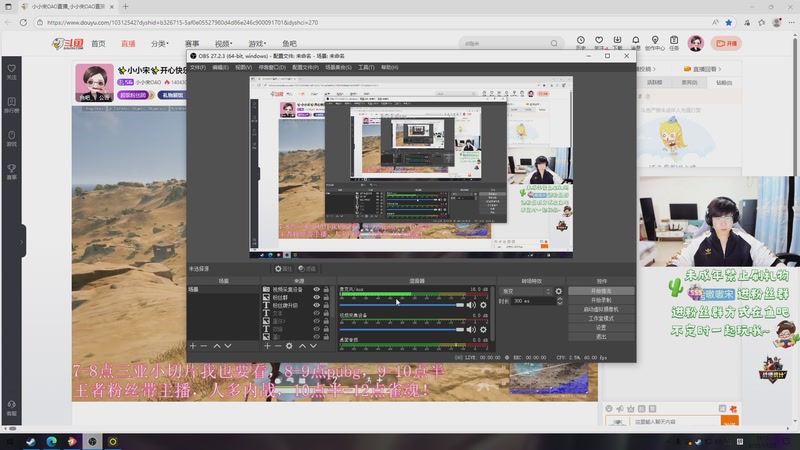Image resolution: width=800 pixels, height=450 pixels.
Task: Switch to 钻粉(0) tab in Douyu chat panel
Action: (x=724, y=82)
